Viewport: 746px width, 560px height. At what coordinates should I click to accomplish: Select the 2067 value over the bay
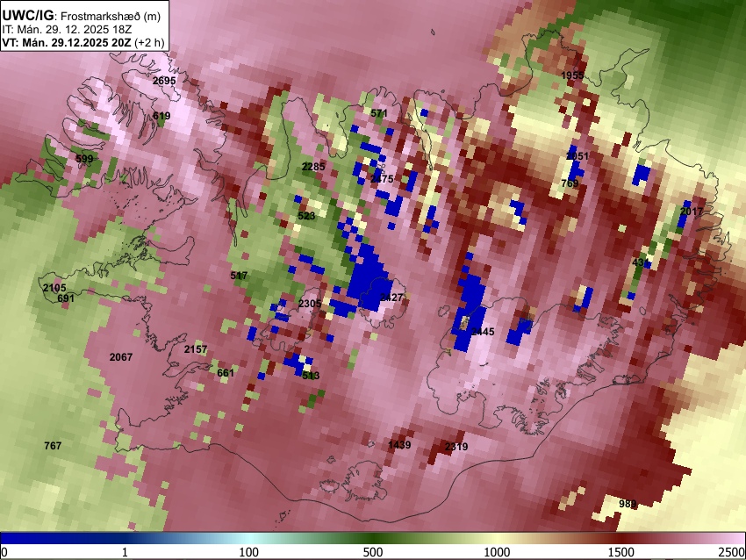tap(121, 357)
